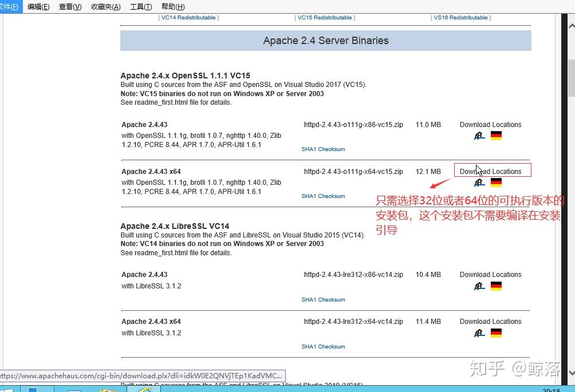Screen dimensions: 575x392
Task: Click ApacheHaus icon for Apache 2.4.43 x64 LibreSSL
Action: [479, 332]
